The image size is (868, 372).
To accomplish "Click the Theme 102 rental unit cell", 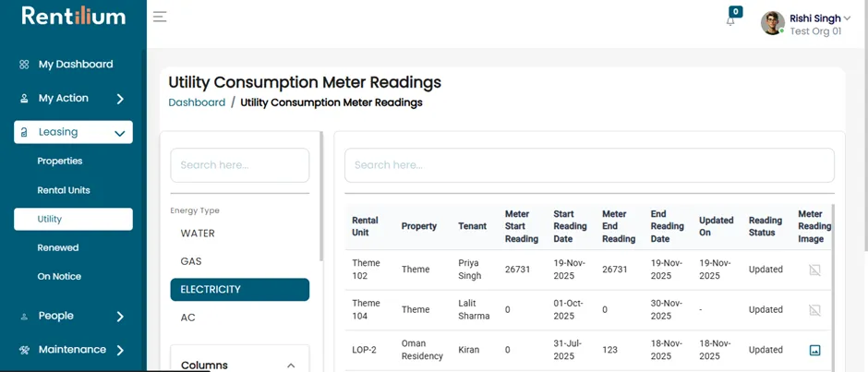I will coord(366,270).
